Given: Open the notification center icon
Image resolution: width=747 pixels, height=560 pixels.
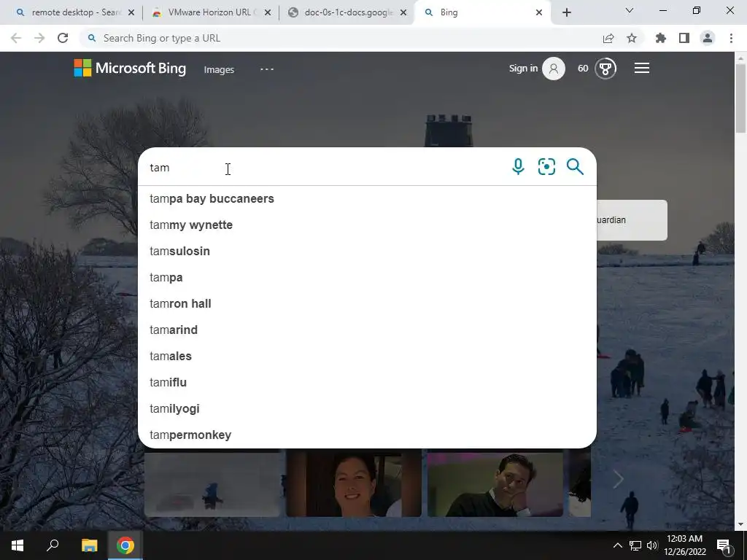Looking at the screenshot, I should (x=724, y=545).
